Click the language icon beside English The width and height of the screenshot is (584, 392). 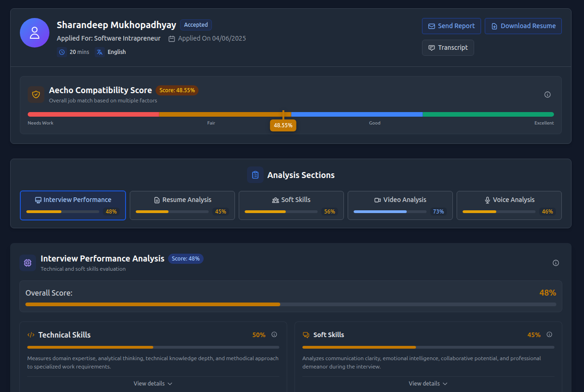coord(100,52)
